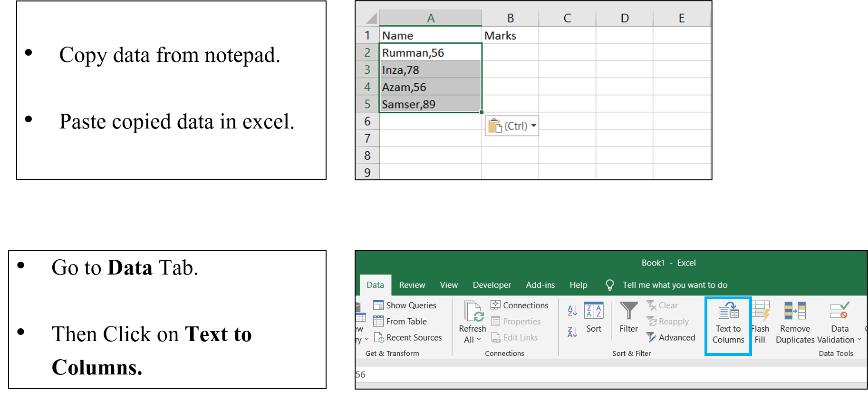868x403 pixels.
Task: Switch to the Review tab
Action: (x=412, y=285)
